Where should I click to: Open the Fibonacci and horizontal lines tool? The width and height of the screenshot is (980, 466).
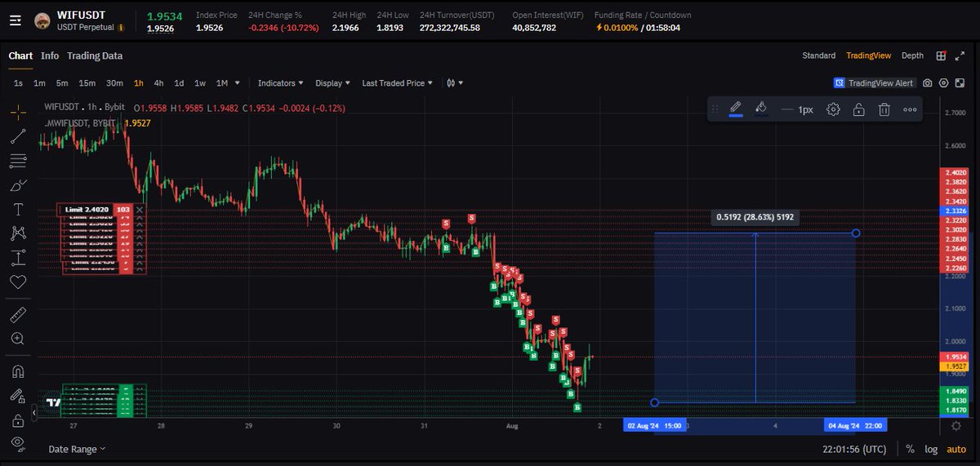[x=18, y=161]
